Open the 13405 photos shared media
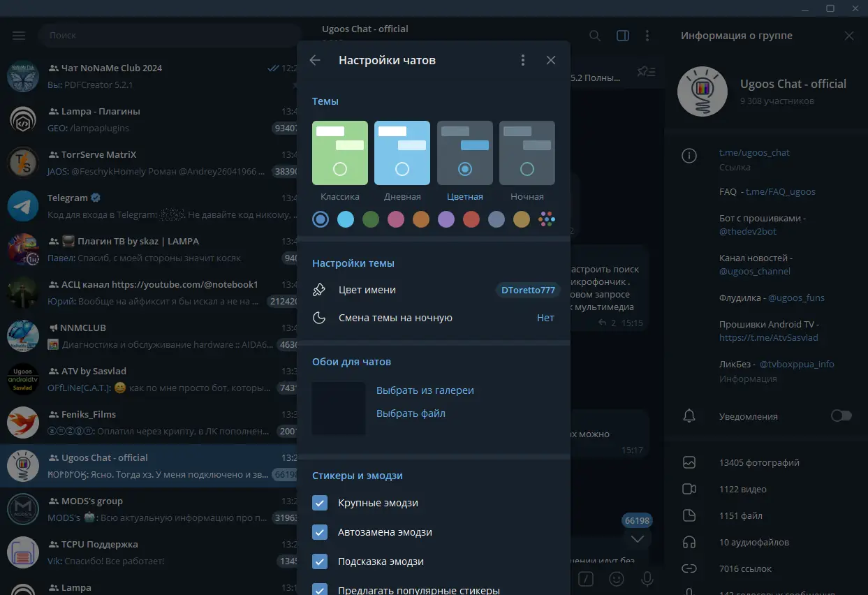The height and width of the screenshot is (595, 868). (x=766, y=462)
